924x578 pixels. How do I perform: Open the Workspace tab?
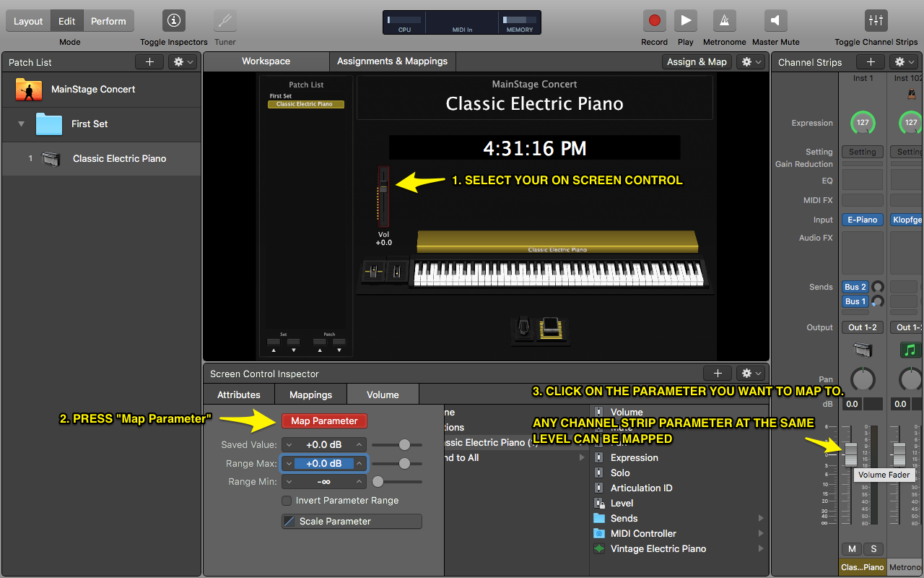pos(266,61)
